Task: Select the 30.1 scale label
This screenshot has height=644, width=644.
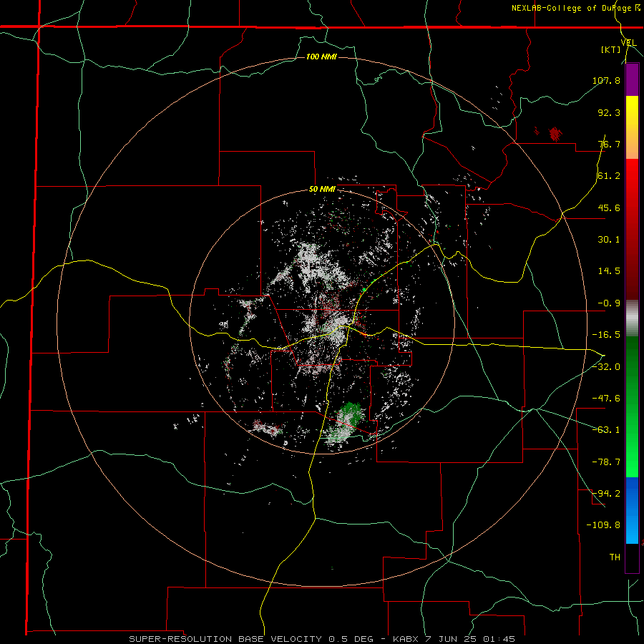Action: point(609,240)
